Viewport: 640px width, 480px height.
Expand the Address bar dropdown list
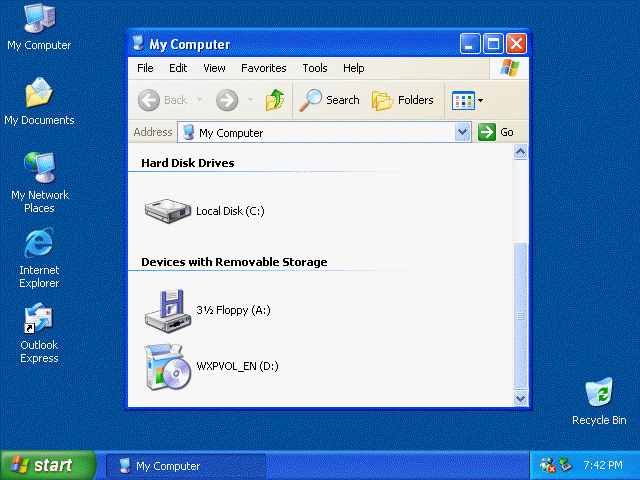462,132
